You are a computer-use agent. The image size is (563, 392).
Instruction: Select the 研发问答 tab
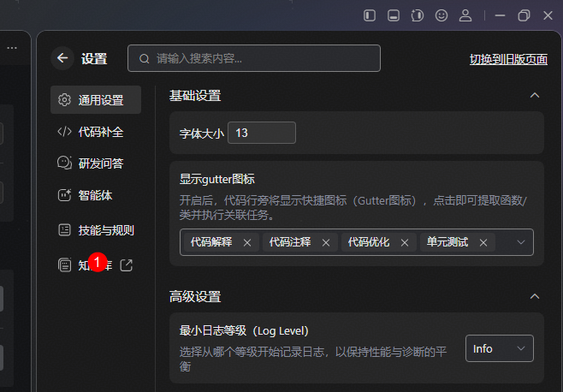coord(96,163)
